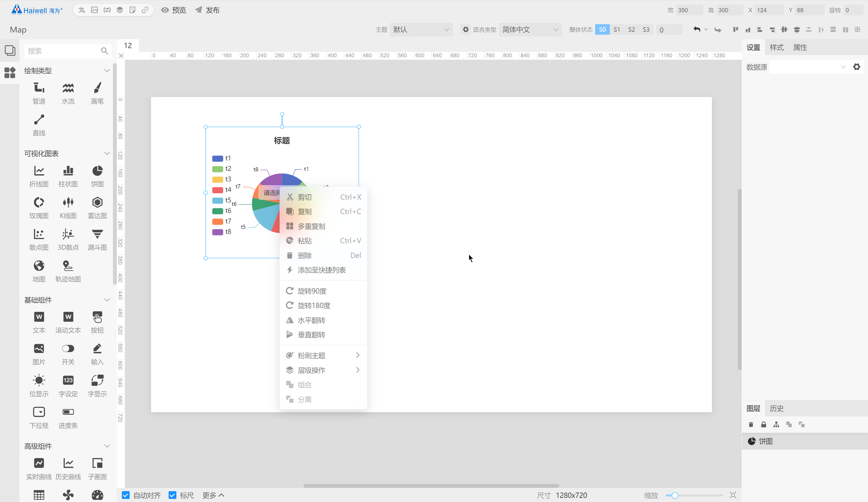Click the 发布 publish button

click(207, 10)
